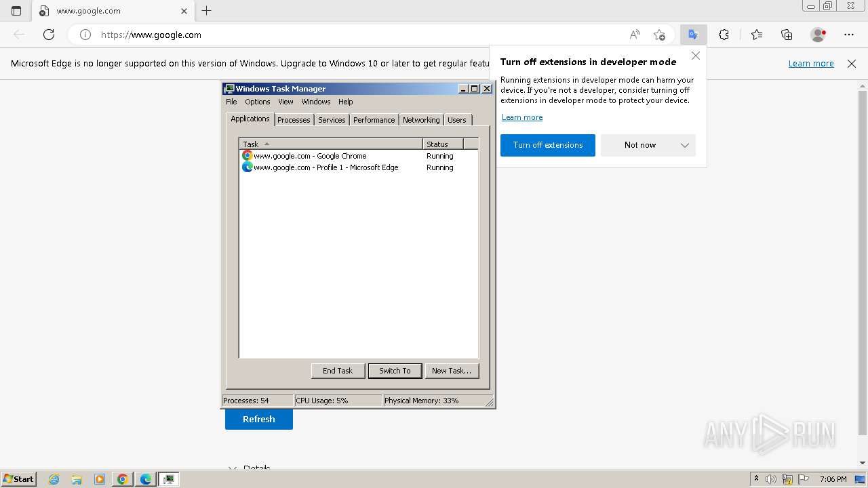
Task: Open Edge Settings and more menu
Action: [x=849, y=35]
